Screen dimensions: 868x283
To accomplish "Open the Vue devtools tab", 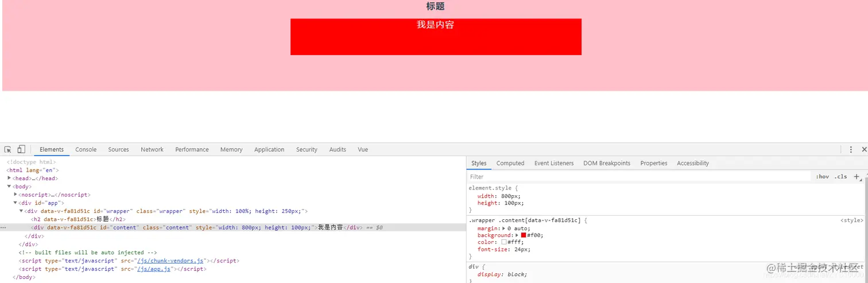I will pyautogui.click(x=363, y=149).
